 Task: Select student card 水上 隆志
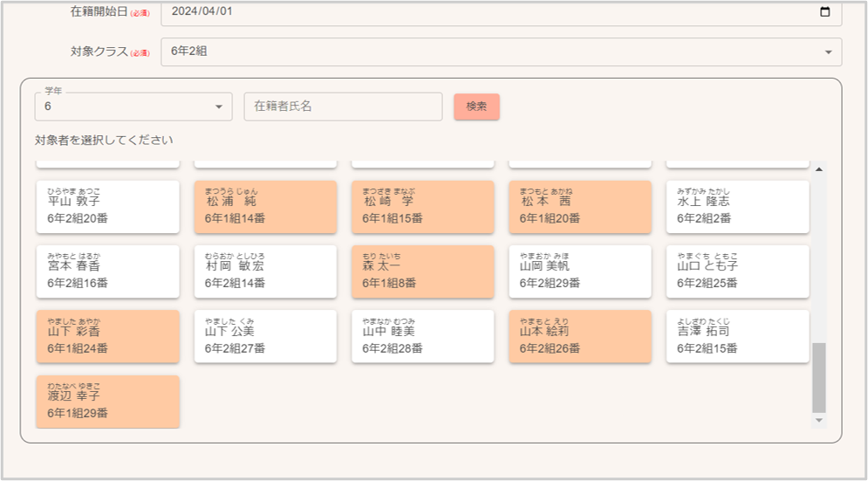click(737, 207)
